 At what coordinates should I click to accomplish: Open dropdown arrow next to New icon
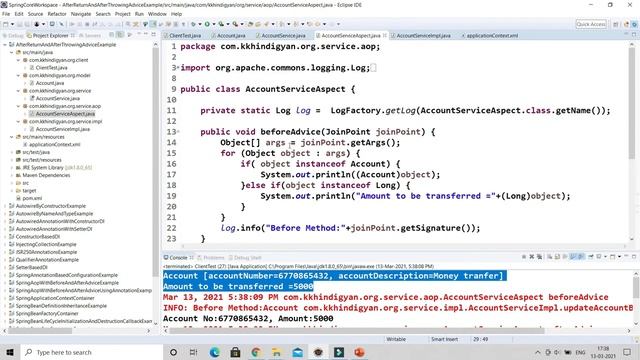[12, 24]
